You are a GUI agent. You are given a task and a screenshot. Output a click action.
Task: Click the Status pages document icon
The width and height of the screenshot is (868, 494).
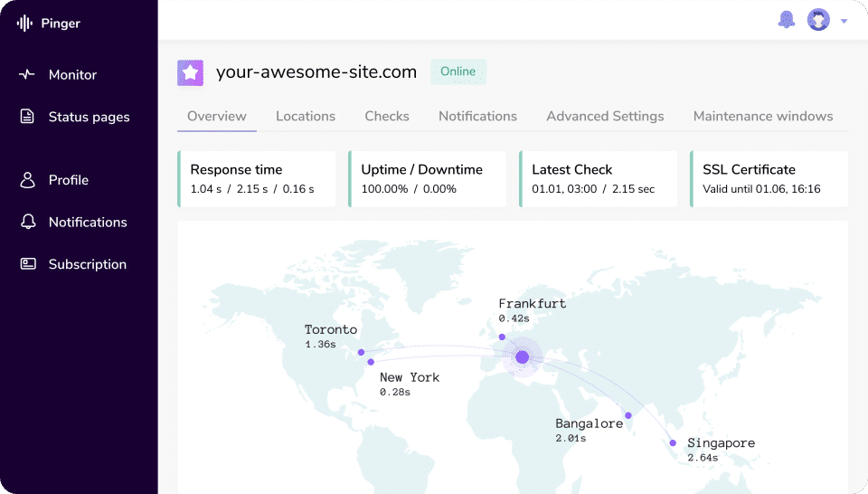click(x=27, y=117)
